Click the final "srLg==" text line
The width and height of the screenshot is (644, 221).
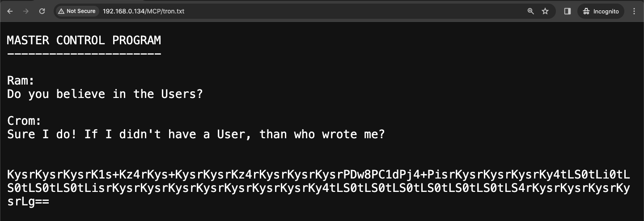coord(28,202)
